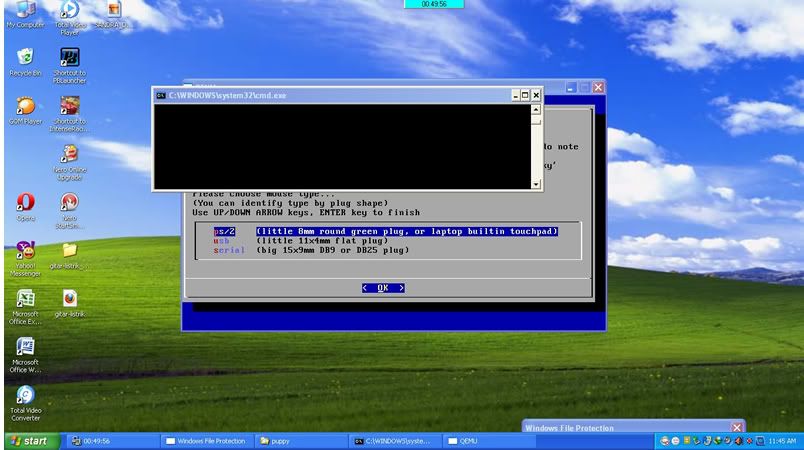Screen dimensions: 804x450
Task: Select the Nero StartSmart desktop icon
Action: [x=69, y=210]
